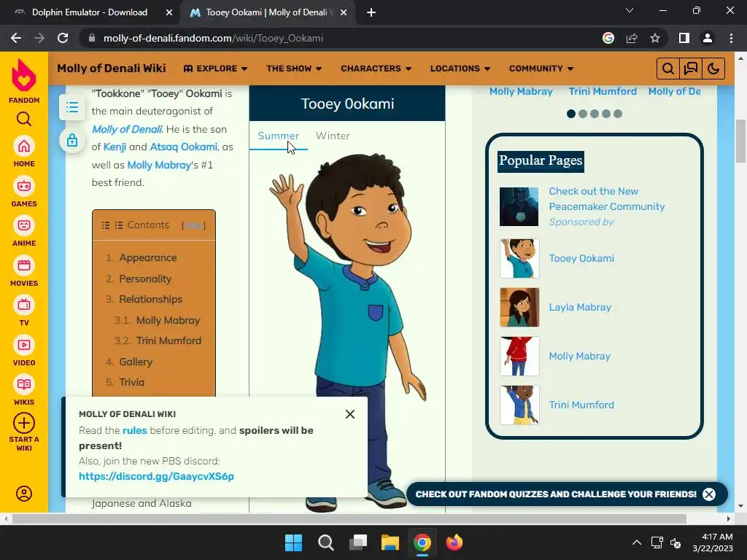Open Atsaq Ookami link
This screenshot has height=560, width=747.
click(x=183, y=147)
